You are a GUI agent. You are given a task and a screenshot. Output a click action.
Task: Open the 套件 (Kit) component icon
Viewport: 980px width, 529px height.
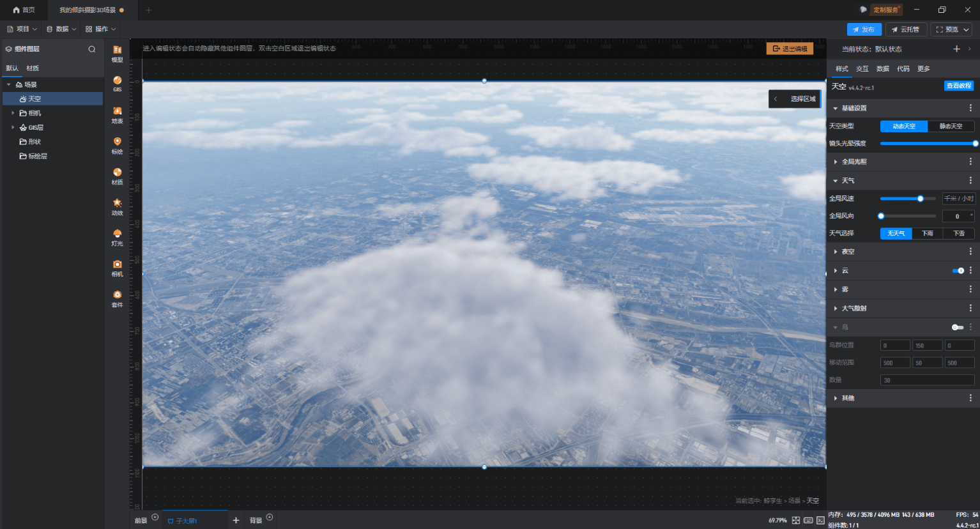117,298
